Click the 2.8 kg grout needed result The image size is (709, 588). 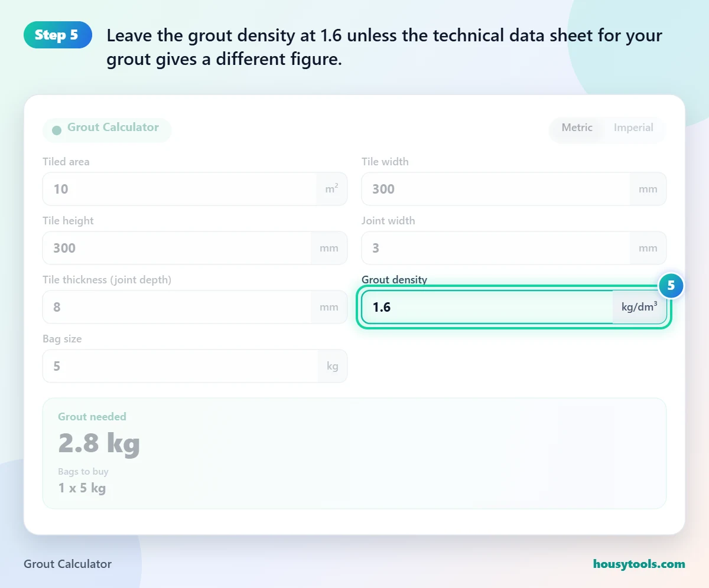(x=99, y=443)
